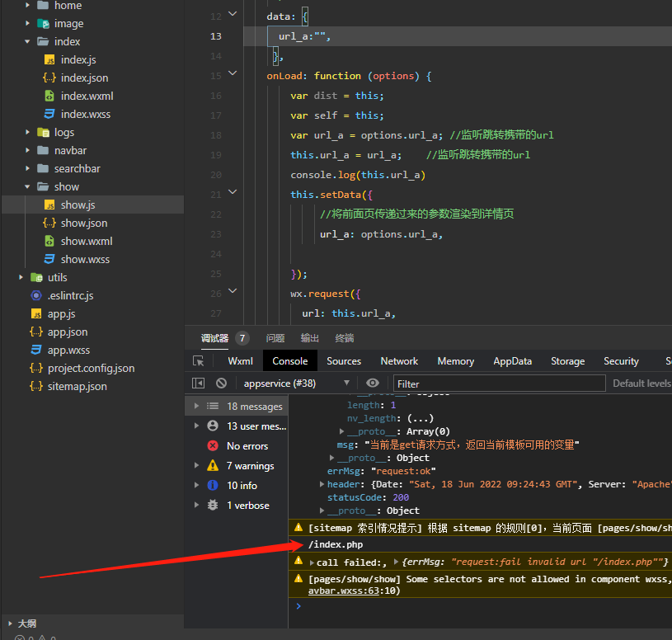Open the Storage tab
This screenshot has width=672, height=640.
coord(568,361)
